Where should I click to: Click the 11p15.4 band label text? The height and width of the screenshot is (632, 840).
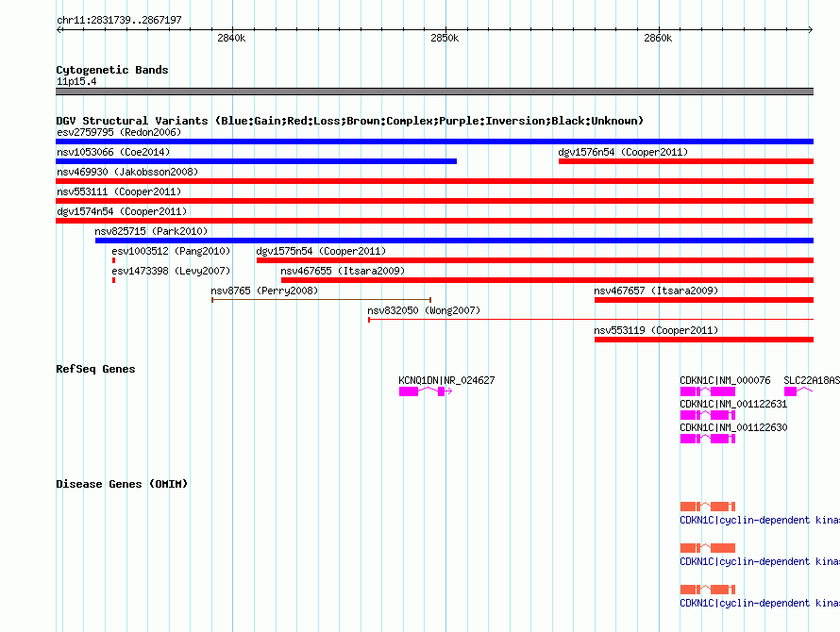click(76, 81)
